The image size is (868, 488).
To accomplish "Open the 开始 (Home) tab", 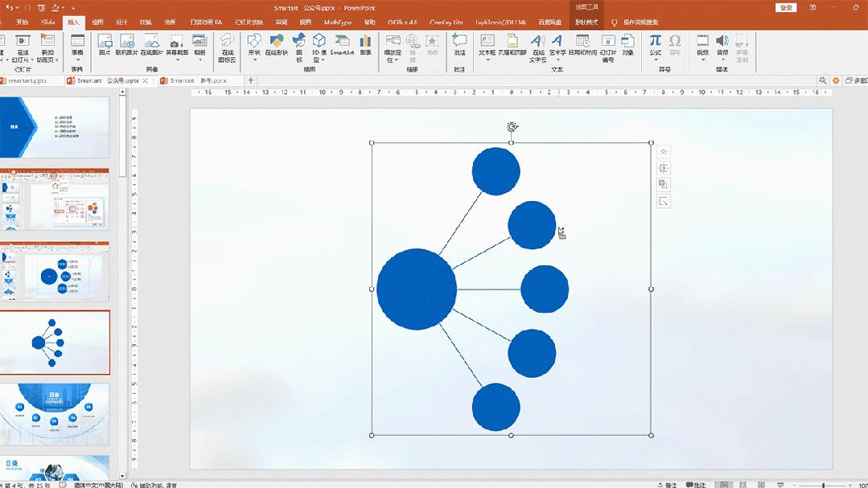I will click(x=23, y=23).
